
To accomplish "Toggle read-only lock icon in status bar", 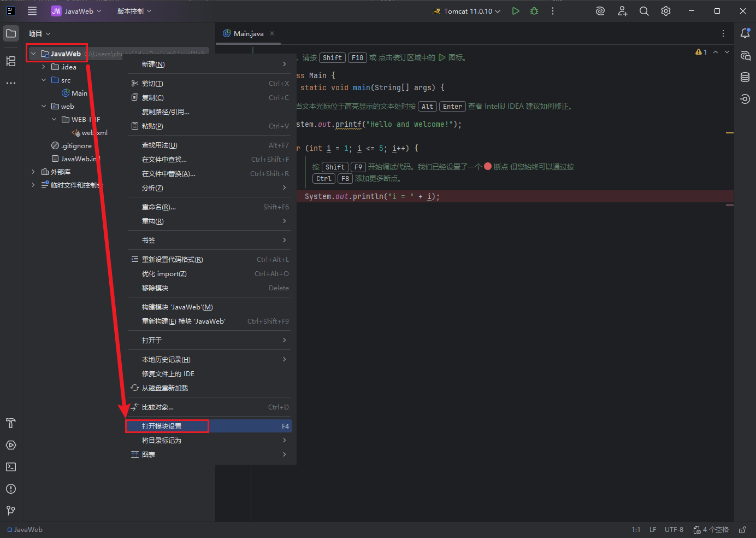I will 743,530.
